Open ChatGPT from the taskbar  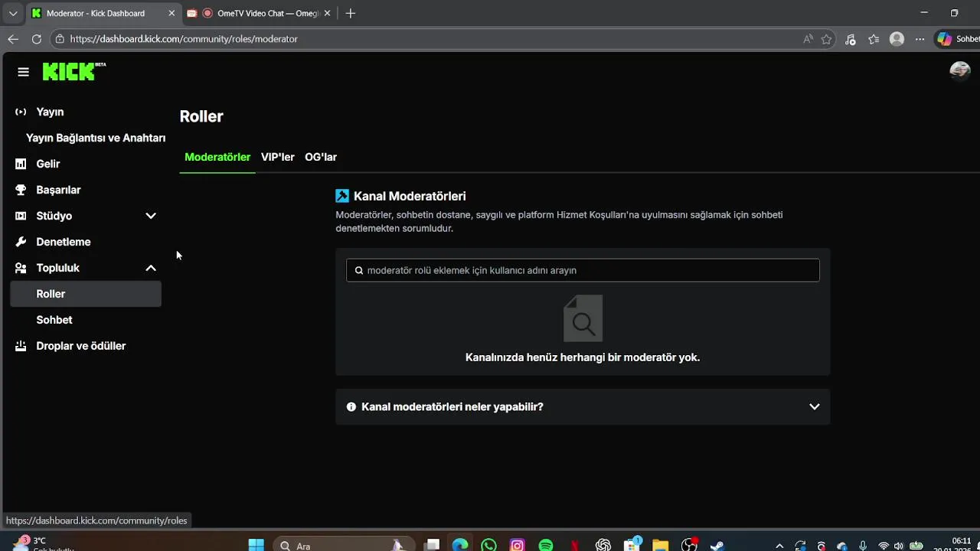pos(603,545)
